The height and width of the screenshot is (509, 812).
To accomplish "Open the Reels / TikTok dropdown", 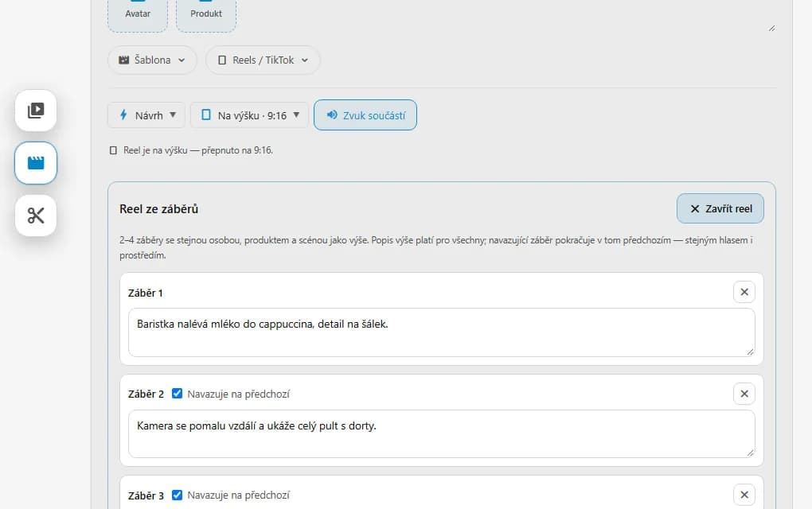I will pyautogui.click(x=263, y=60).
